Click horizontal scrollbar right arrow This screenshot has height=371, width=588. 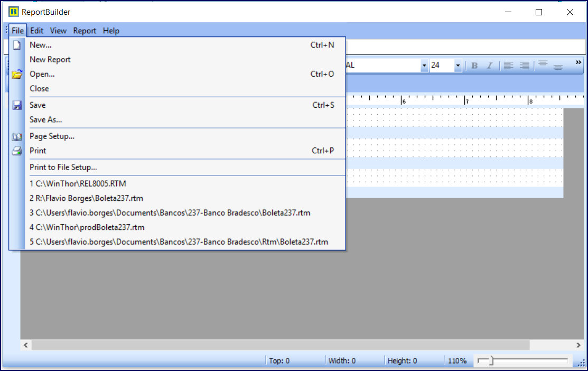click(x=578, y=345)
